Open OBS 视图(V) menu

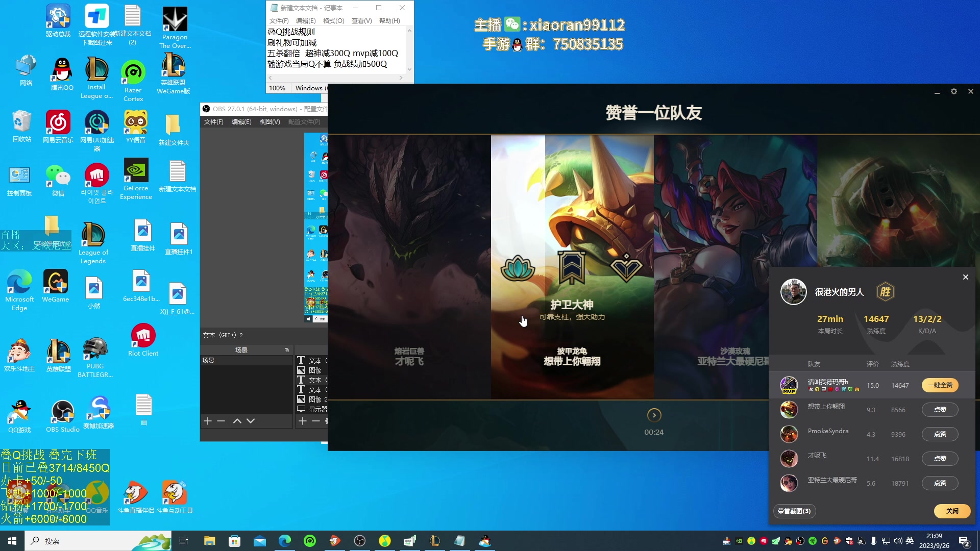pyautogui.click(x=269, y=122)
